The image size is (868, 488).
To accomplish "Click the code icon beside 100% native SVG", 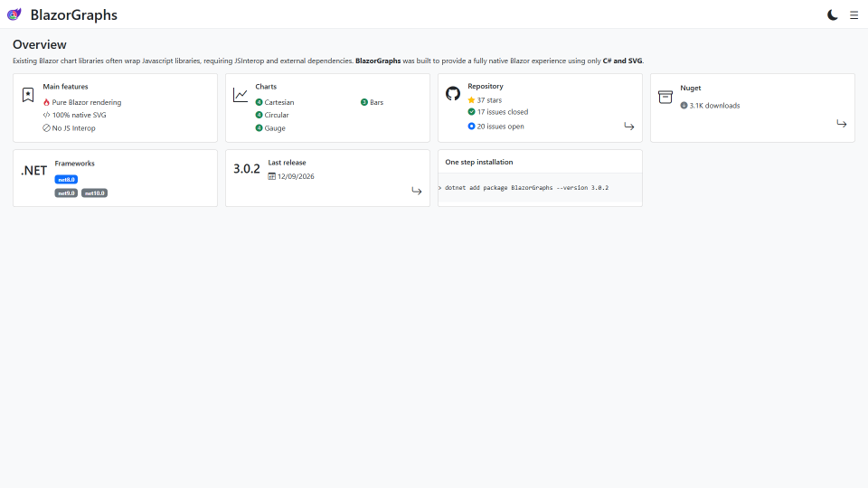I will point(46,115).
